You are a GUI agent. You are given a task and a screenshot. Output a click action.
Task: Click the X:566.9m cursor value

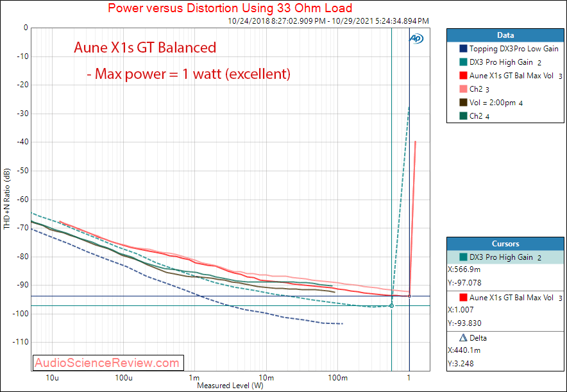click(464, 269)
